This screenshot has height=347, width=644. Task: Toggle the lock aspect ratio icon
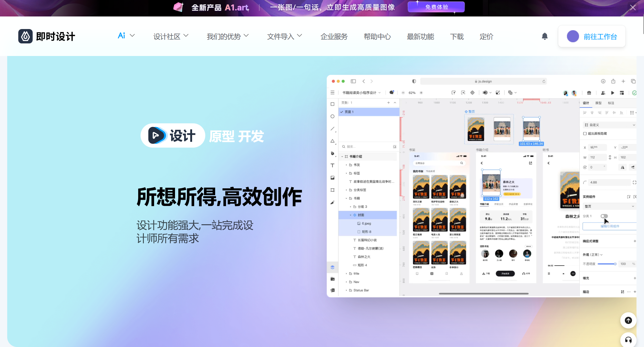[610, 157]
